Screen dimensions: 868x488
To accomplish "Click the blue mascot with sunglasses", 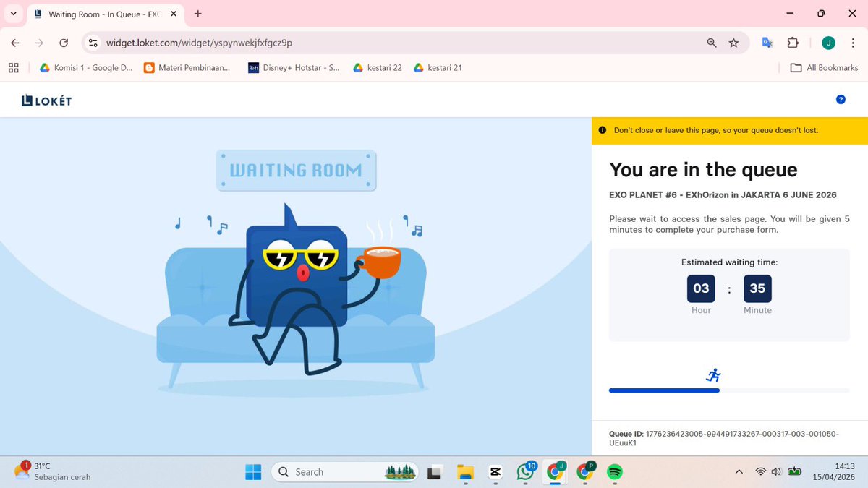I will tap(297, 289).
